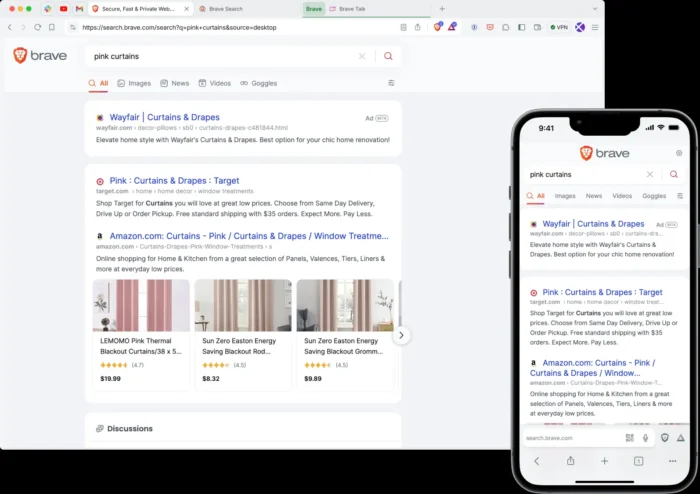Screen dimensions: 700x494
Task: Open Wayfair Curtains & Drapes desktop link
Action: point(165,117)
